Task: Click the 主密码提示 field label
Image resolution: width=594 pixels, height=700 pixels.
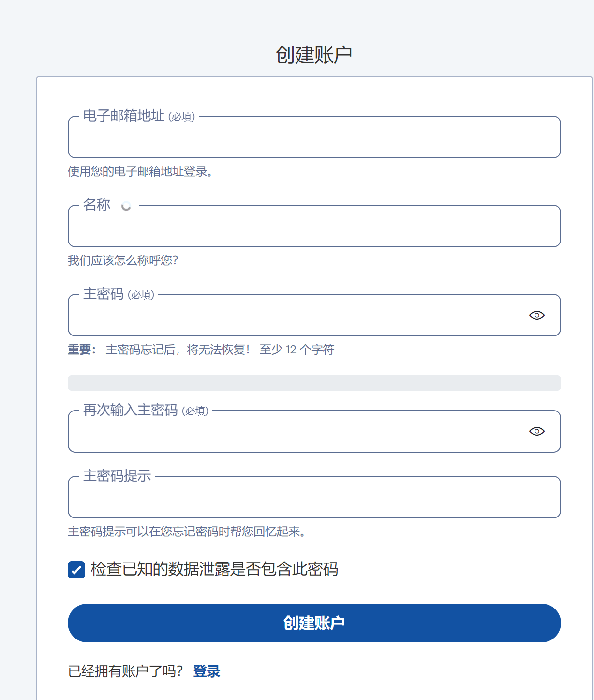Action: pos(117,476)
